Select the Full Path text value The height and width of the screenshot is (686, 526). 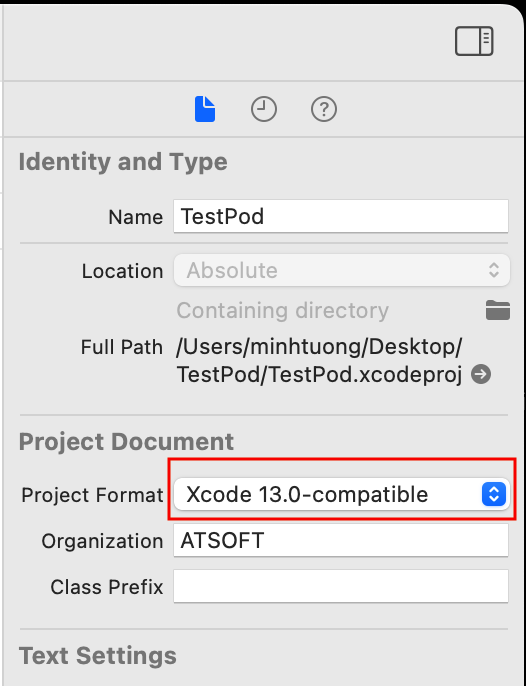[319, 361]
